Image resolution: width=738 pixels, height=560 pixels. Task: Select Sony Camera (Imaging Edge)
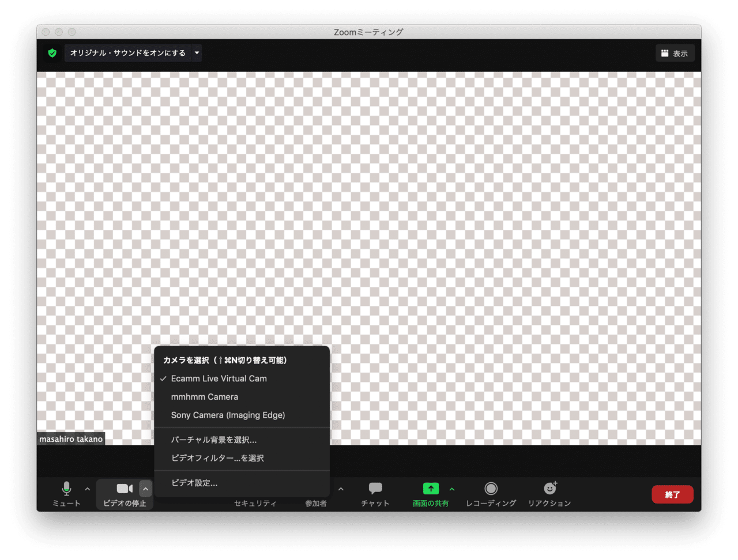tap(242, 415)
